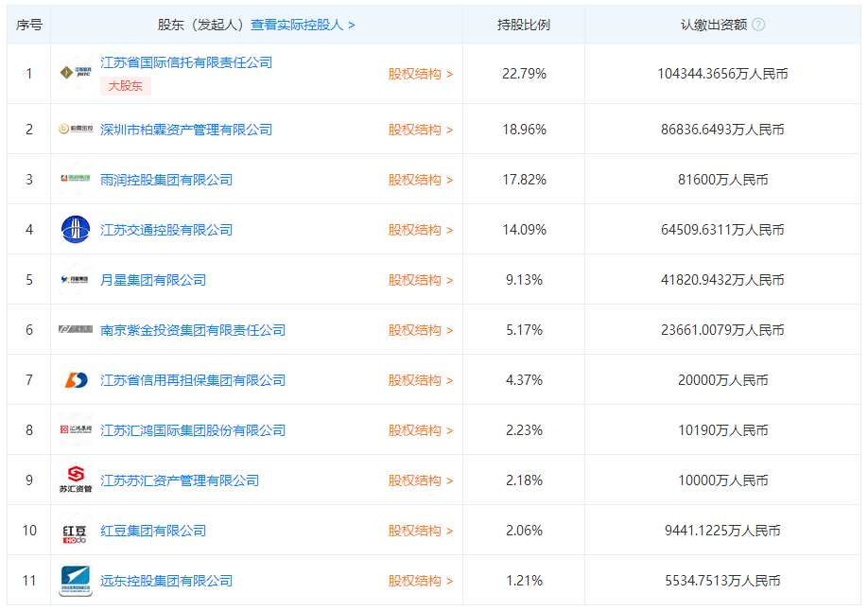The image size is (868, 611).
Task: Click the 江苏交通控股 blue round logo
Action: click(76, 229)
